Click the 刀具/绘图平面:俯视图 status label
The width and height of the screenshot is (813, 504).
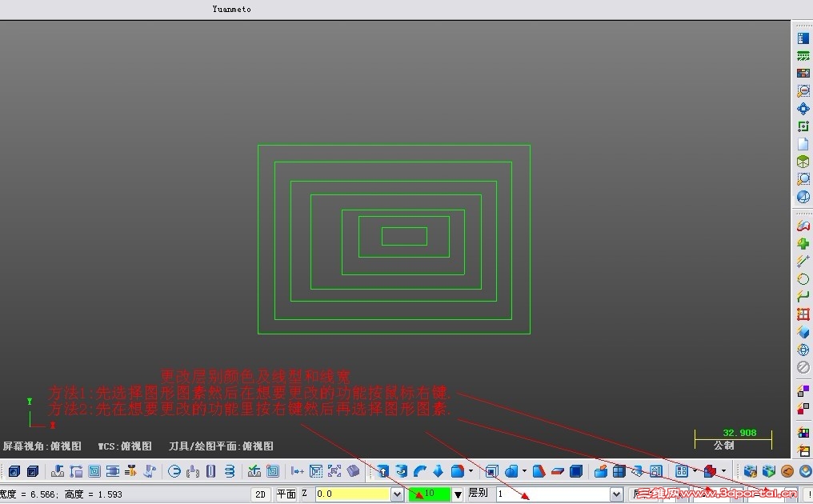tap(222, 446)
